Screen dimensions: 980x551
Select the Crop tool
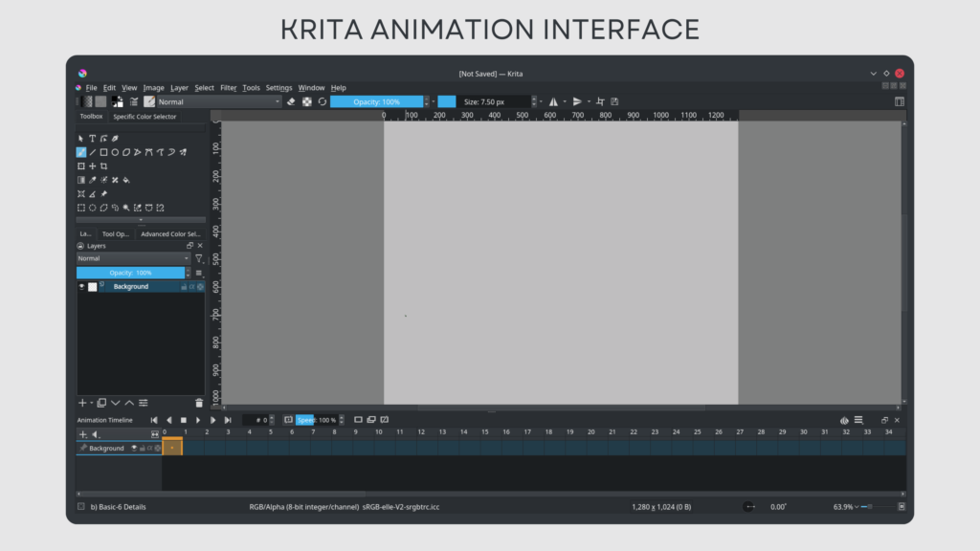[103, 166]
